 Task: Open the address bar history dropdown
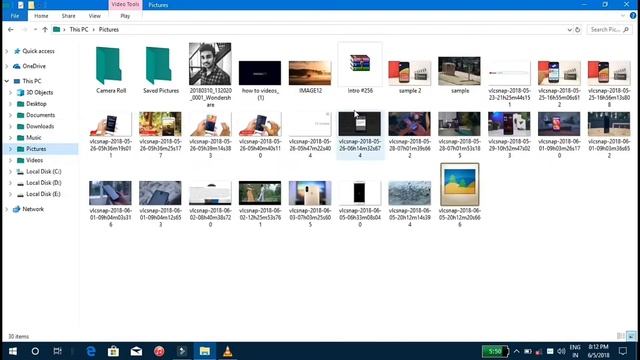[x=569, y=29]
